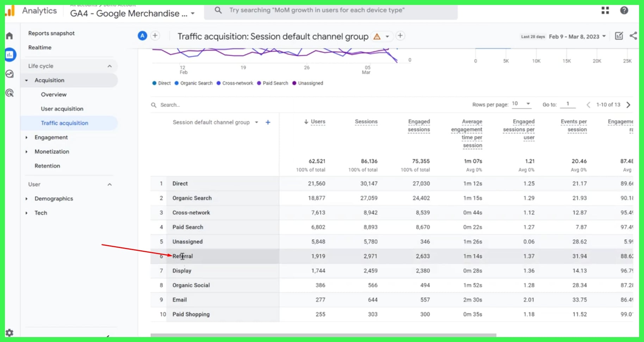Open the Home panel in left navigation

[x=10, y=36]
